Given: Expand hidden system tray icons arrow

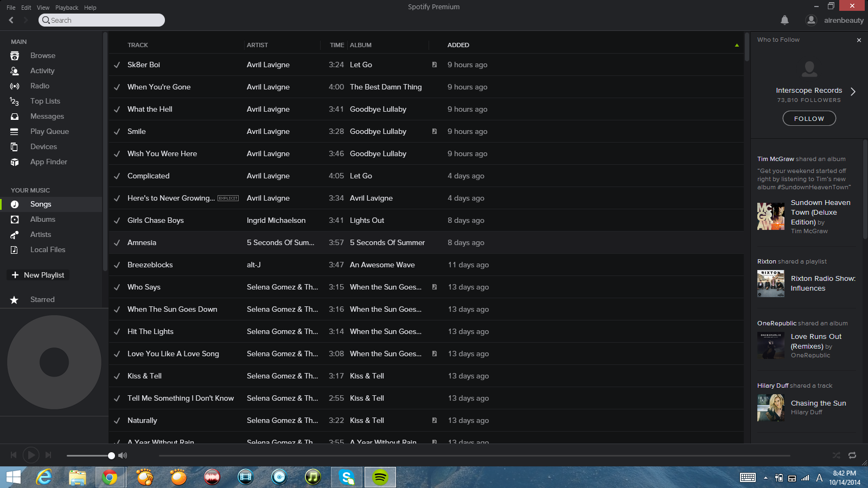Looking at the screenshot, I should (765, 478).
